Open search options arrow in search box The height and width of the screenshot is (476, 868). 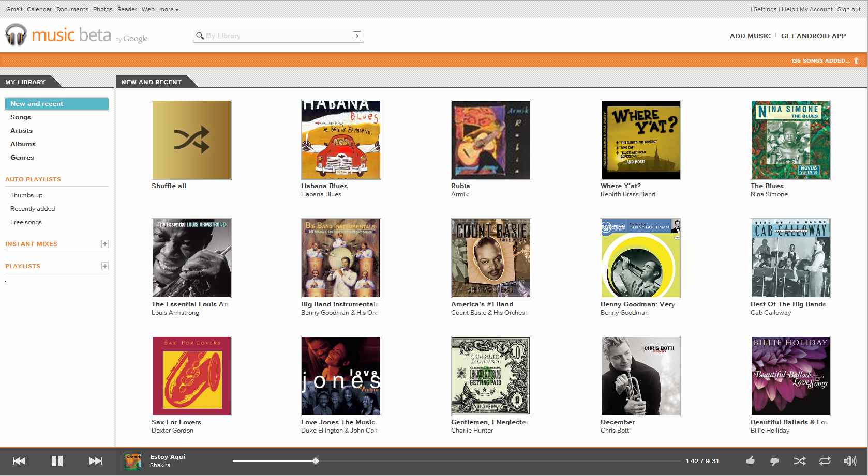click(357, 36)
